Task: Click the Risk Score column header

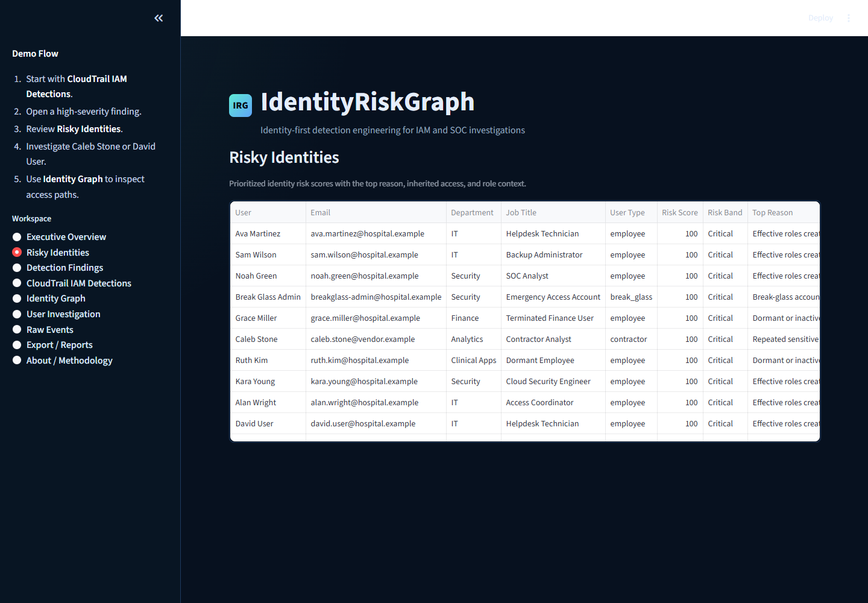Action: click(x=680, y=212)
